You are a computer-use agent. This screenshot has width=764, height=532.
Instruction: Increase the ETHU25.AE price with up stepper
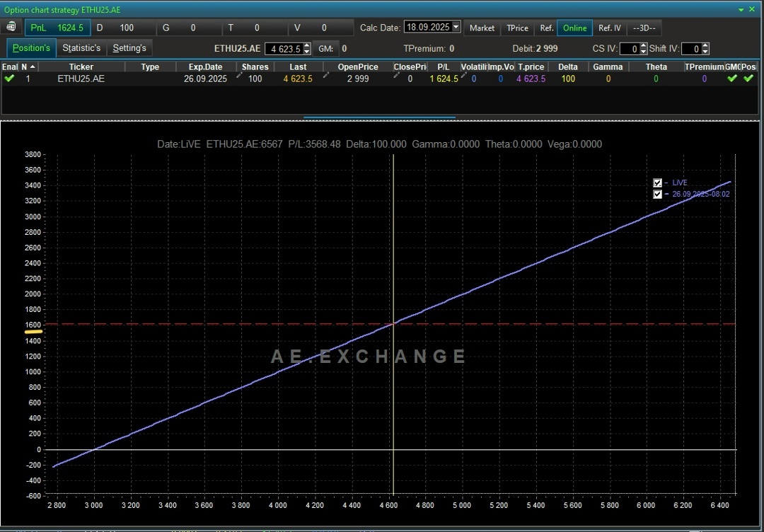click(306, 46)
